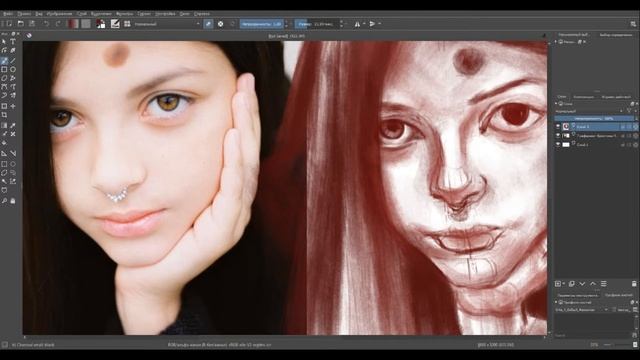Open the add new layer dropdown arrow
This screenshot has width=640, height=360.
[564, 284]
